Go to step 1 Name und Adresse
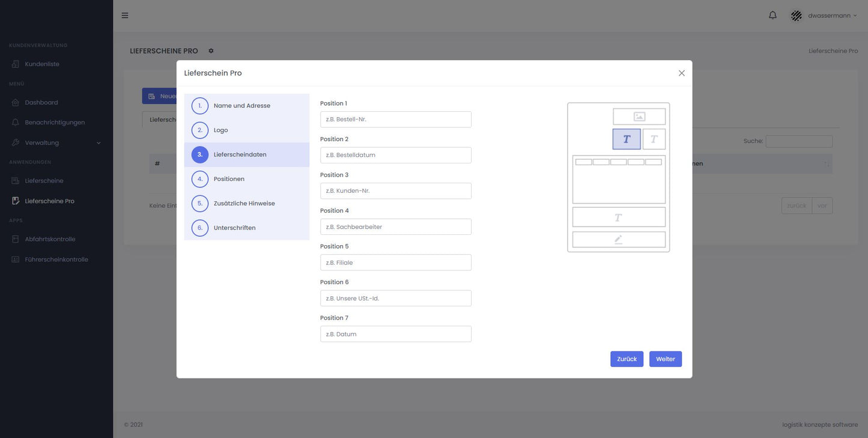The image size is (868, 438). pyautogui.click(x=241, y=106)
